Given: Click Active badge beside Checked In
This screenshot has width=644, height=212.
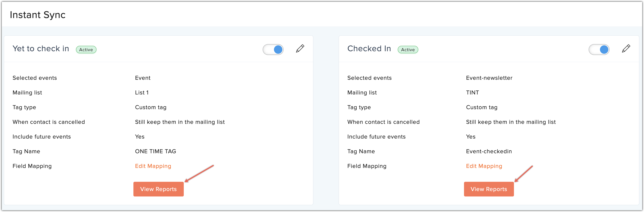Looking at the screenshot, I should pyautogui.click(x=408, y=50).
